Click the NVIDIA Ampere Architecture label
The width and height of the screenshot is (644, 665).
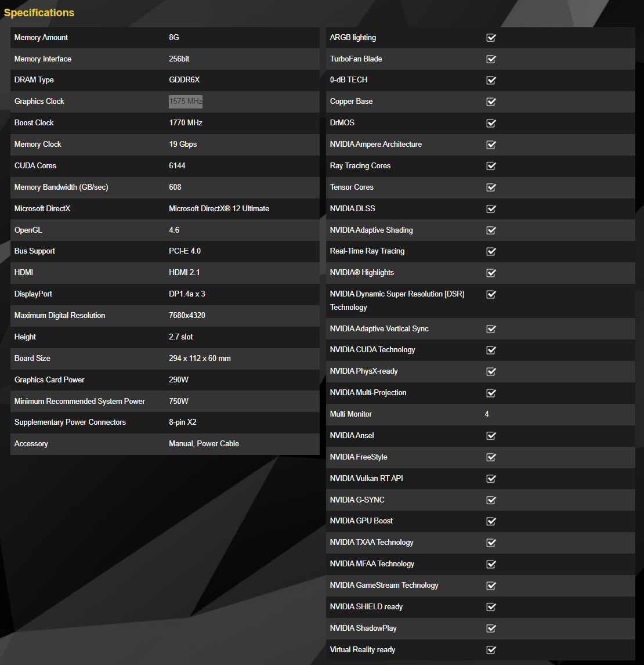tap(375, 144)
